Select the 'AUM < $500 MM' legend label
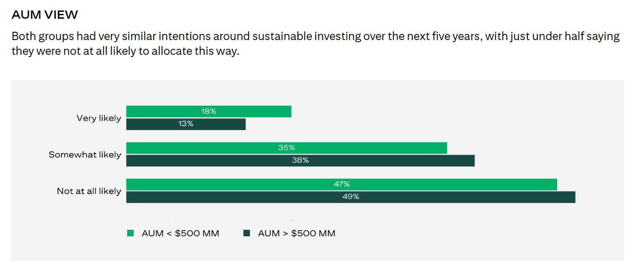This screenshot has height=272, width=644. coord(180,233)
